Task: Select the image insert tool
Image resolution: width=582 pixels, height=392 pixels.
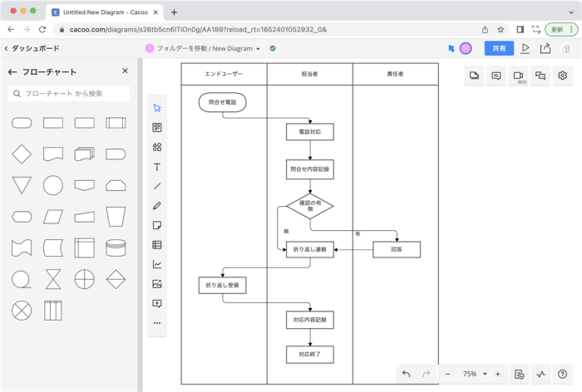Action: point(157,284)
